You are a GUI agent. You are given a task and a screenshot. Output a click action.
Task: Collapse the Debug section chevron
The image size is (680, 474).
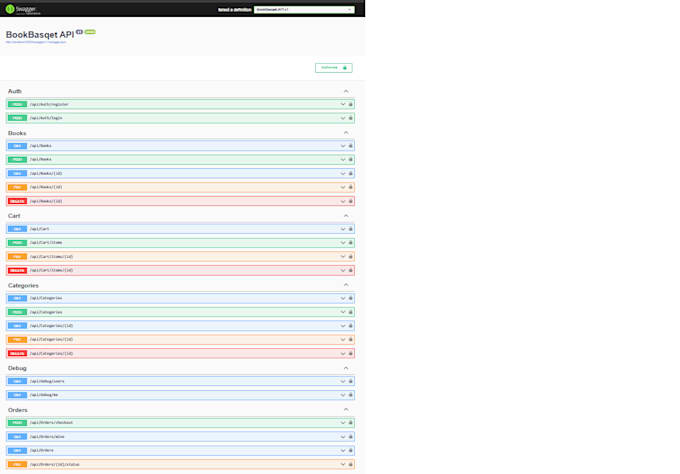click(x=346, y=368)
